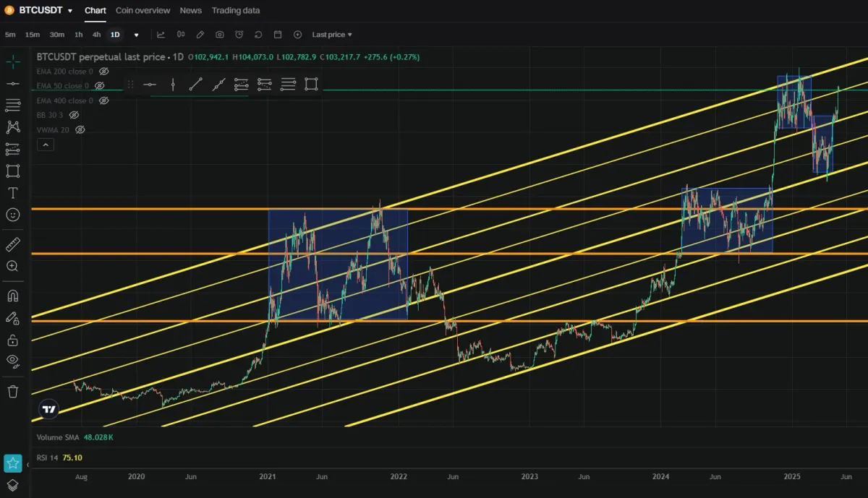Collapse the indicator legend with chevron

pyautogui.click(x=45, y=145)
